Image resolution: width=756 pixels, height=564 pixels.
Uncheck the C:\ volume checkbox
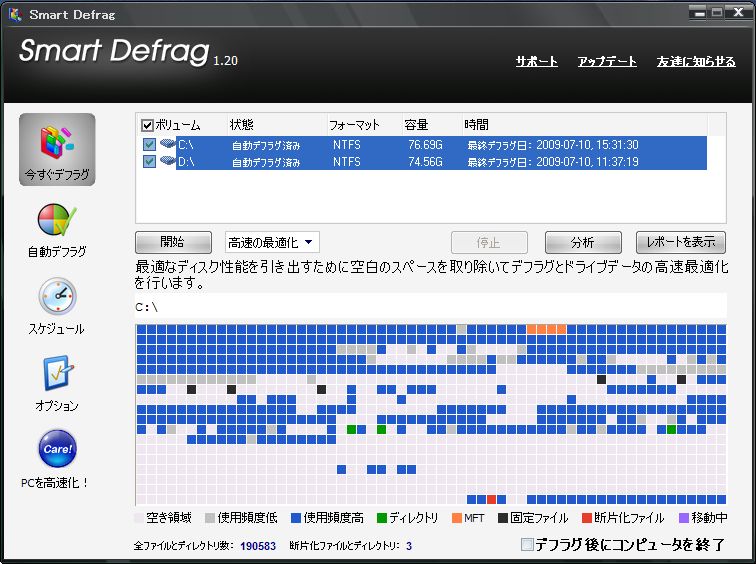(148, 144)
